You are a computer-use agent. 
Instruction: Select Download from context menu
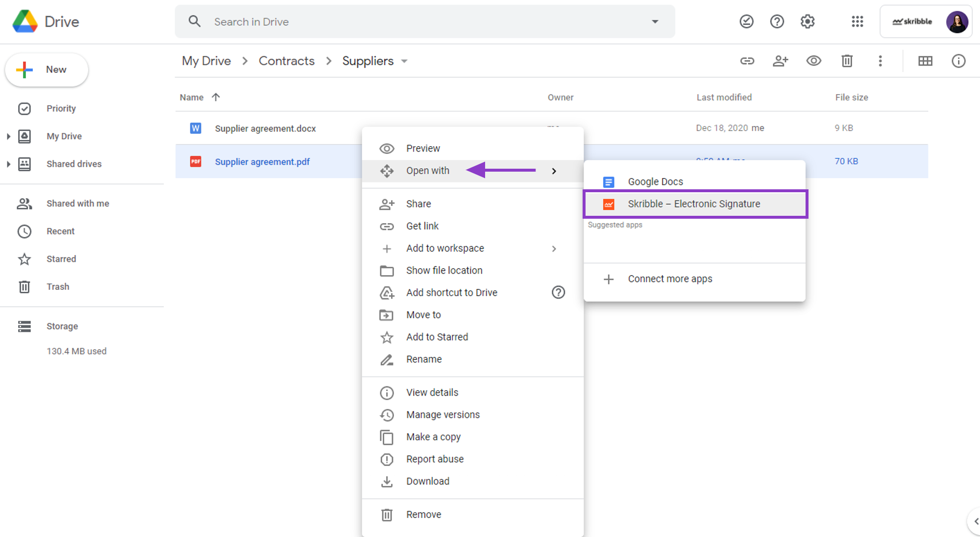click(428, 481)
